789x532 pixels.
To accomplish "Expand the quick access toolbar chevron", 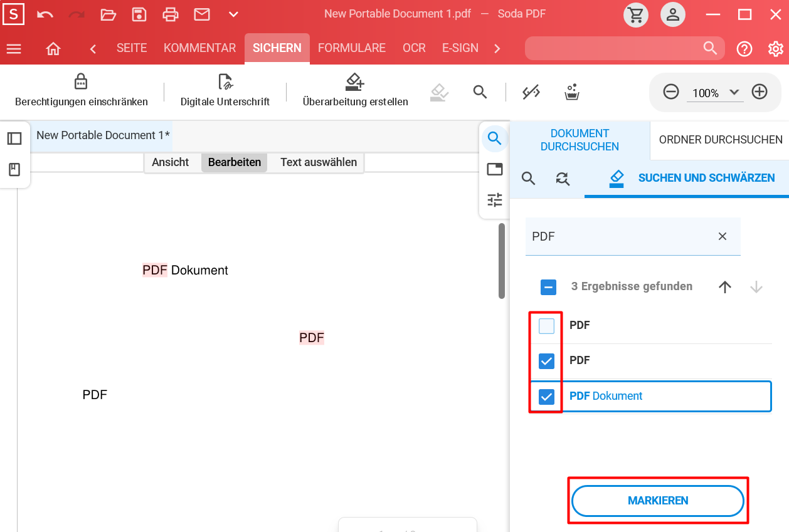I will [233, 14].
